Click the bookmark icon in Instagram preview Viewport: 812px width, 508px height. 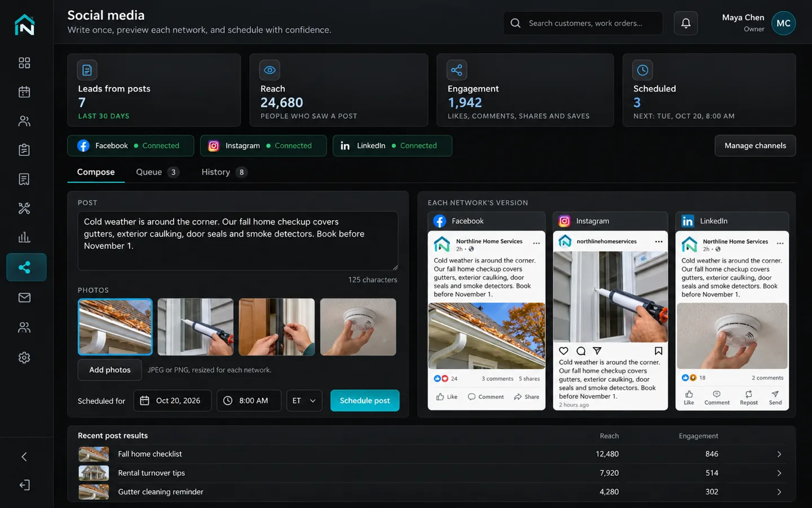point(658,351)
